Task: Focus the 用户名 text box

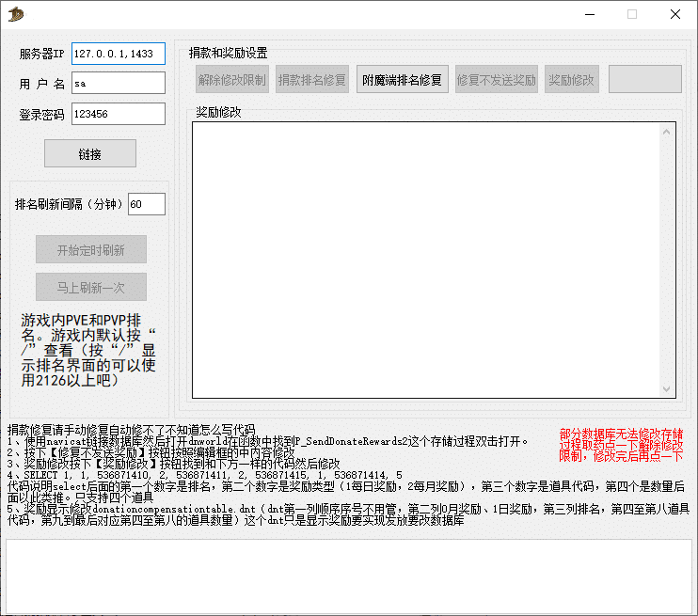Action: pos(118,84)
